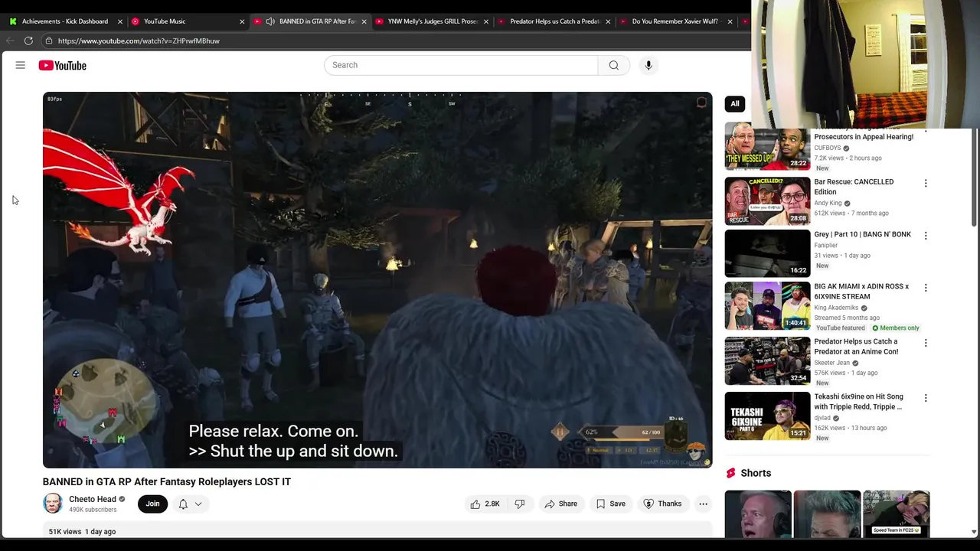
Task: Switch to Achievements - Kick Dashboard tab
Action: (x=65, y=21)
